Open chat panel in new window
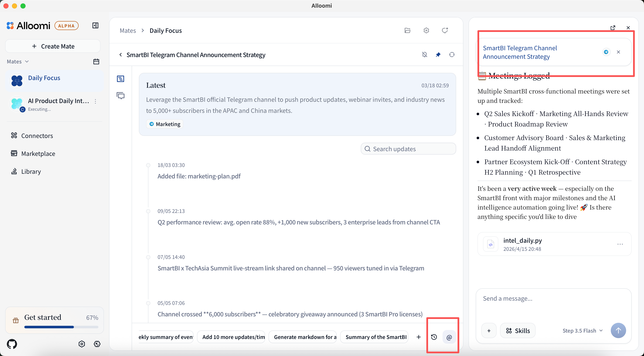Image resolution: width=644 pixels, height=356 pixels. (613, 27)
